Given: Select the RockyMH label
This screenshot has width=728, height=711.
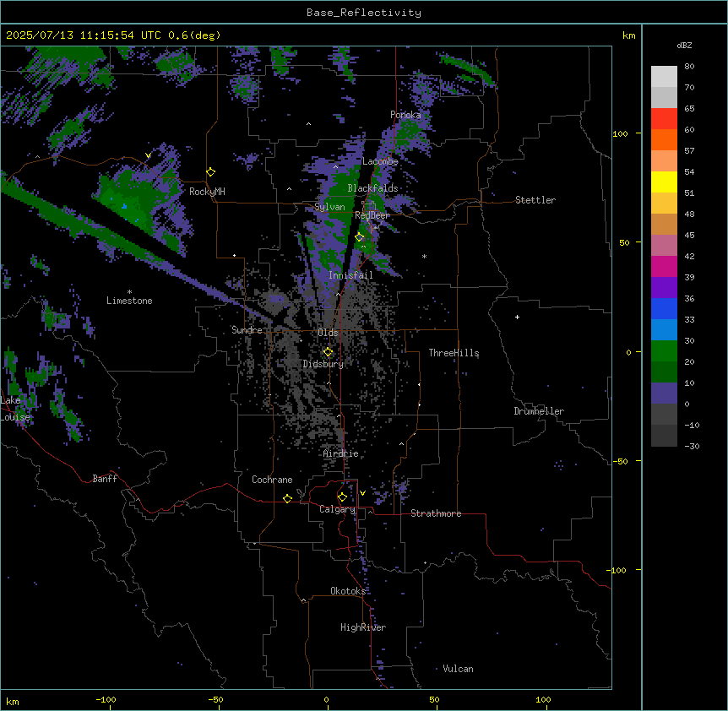Looking at the screenshot, I should coord(207,192).
